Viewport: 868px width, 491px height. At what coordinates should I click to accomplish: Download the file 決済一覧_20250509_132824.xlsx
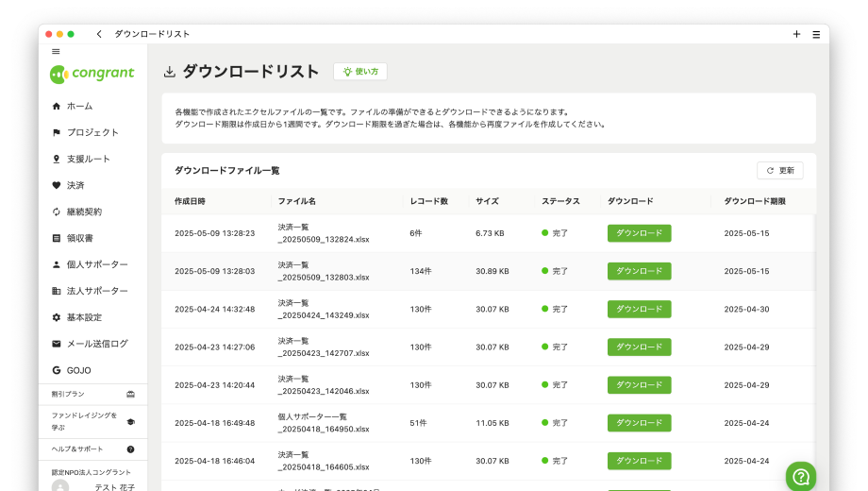click(640, 233)
